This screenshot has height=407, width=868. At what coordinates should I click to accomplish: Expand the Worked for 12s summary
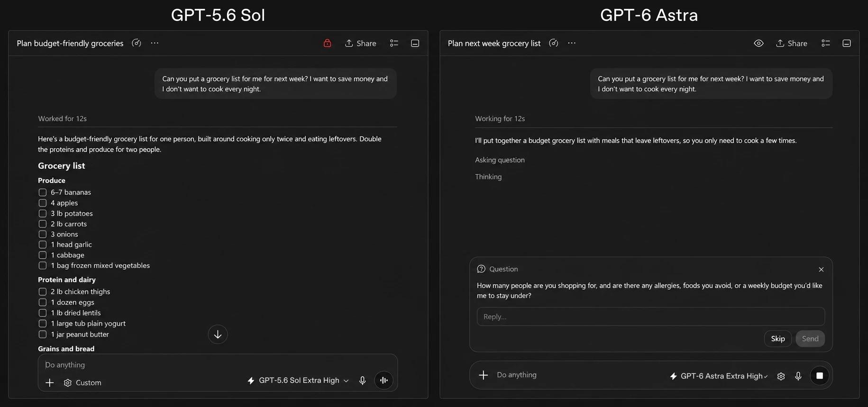click(x=63, y=118)
